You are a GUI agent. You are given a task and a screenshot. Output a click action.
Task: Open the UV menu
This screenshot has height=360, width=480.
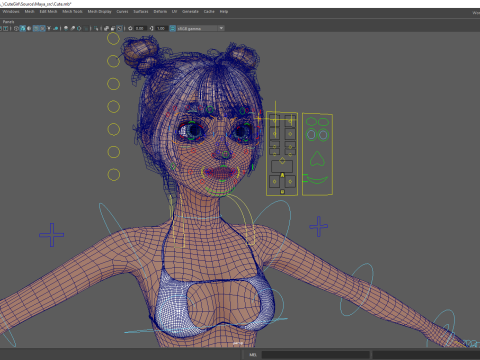(x=174, y=11)
